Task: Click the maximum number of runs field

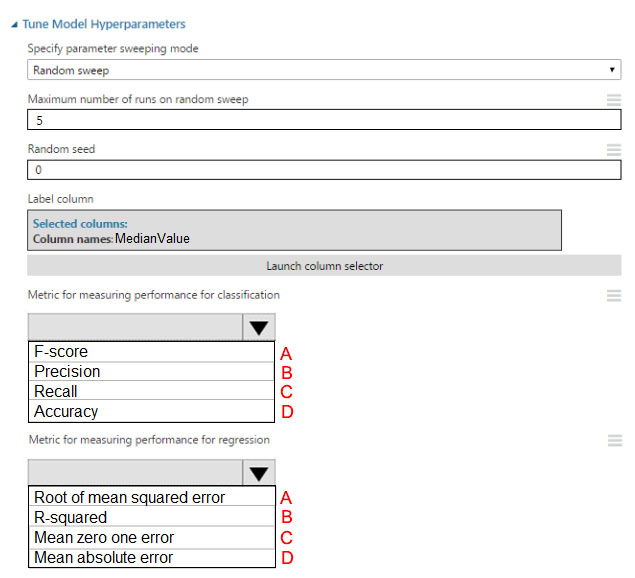Action: click(324, 119)
